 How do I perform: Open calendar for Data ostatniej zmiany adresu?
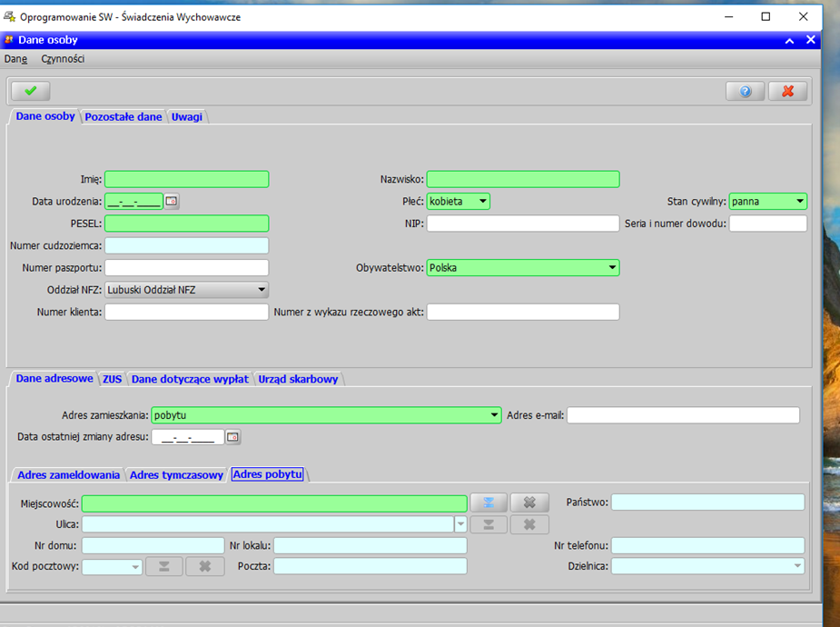tap(232, 437)
